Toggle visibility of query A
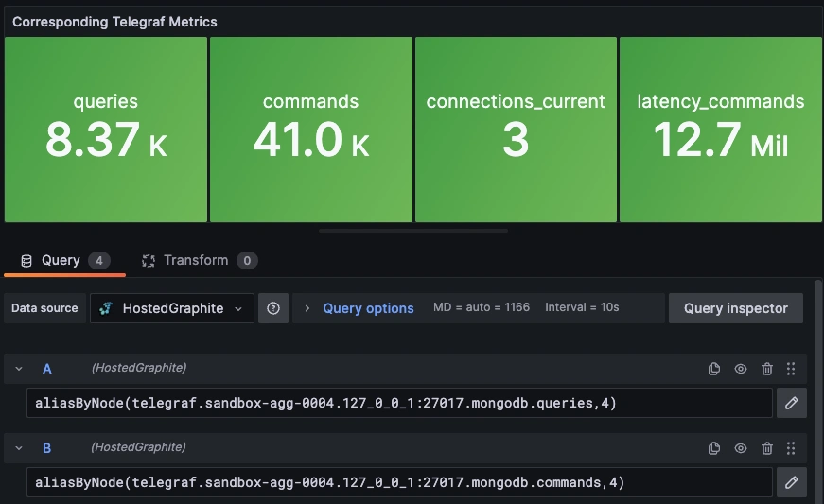The width and height of the screenshot is (824, 504). [741, 369]
